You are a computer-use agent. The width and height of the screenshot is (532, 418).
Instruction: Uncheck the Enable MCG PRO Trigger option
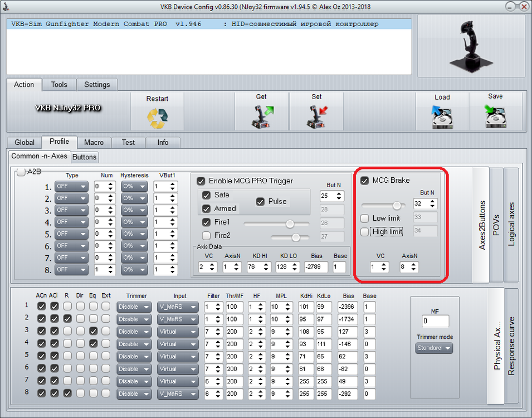[x=201, y=181]
